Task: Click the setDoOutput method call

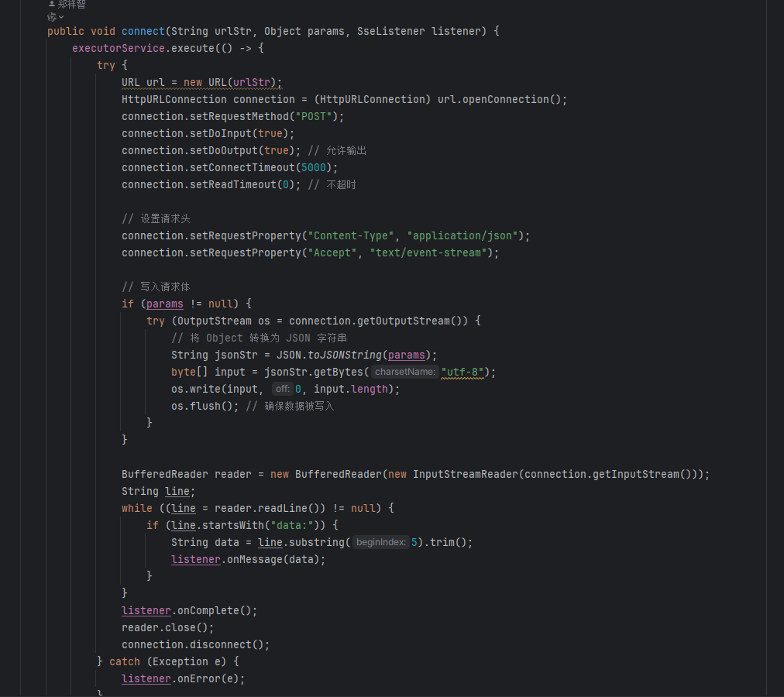Action: tap(224, 150)
